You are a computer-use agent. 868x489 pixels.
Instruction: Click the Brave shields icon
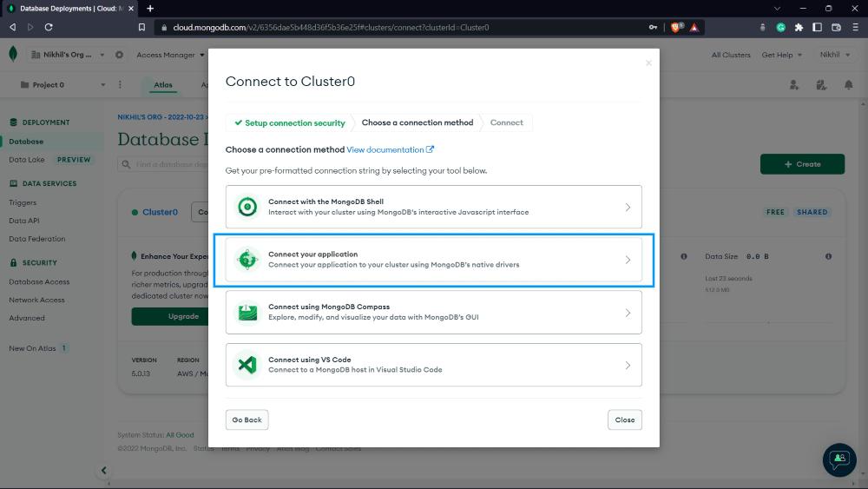(x=676, y=27)
